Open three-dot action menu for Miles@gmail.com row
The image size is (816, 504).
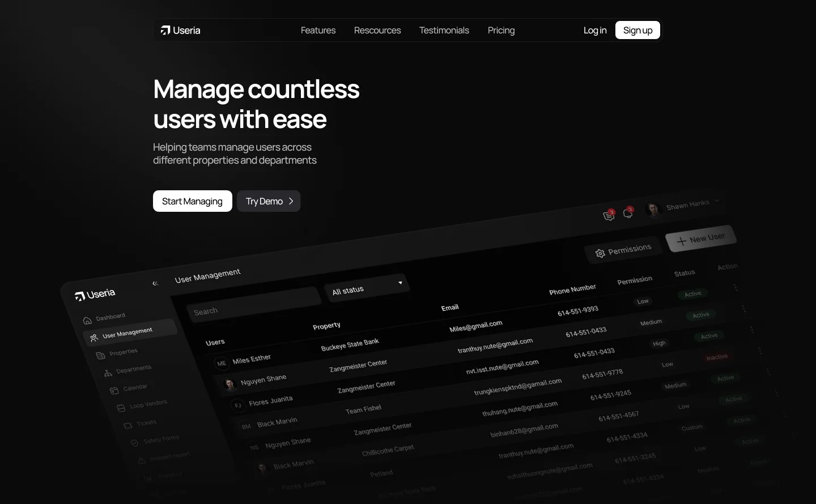tap(736, 288)
